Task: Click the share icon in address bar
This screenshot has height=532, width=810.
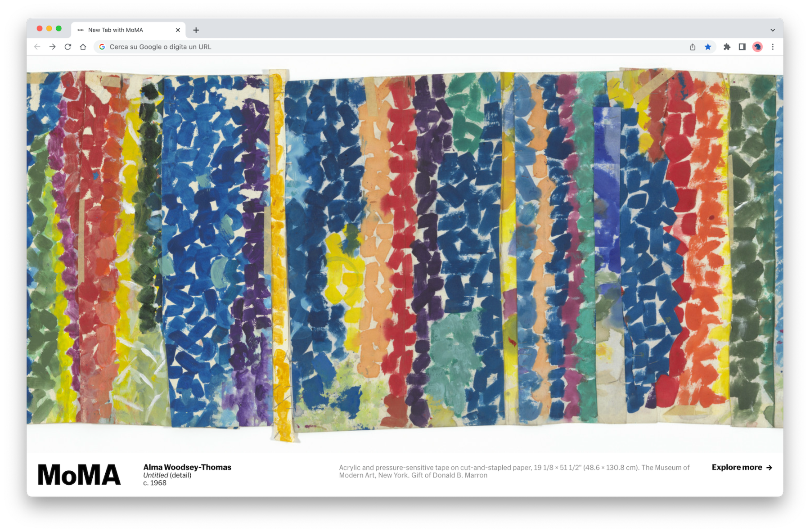Action: click(693, 47)
